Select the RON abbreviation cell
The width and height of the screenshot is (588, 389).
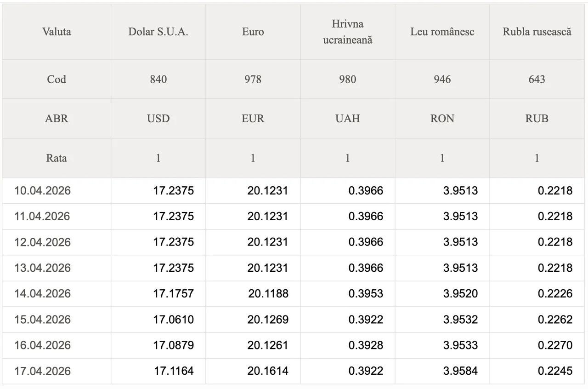pyautogui.click(x=442, y=118)
